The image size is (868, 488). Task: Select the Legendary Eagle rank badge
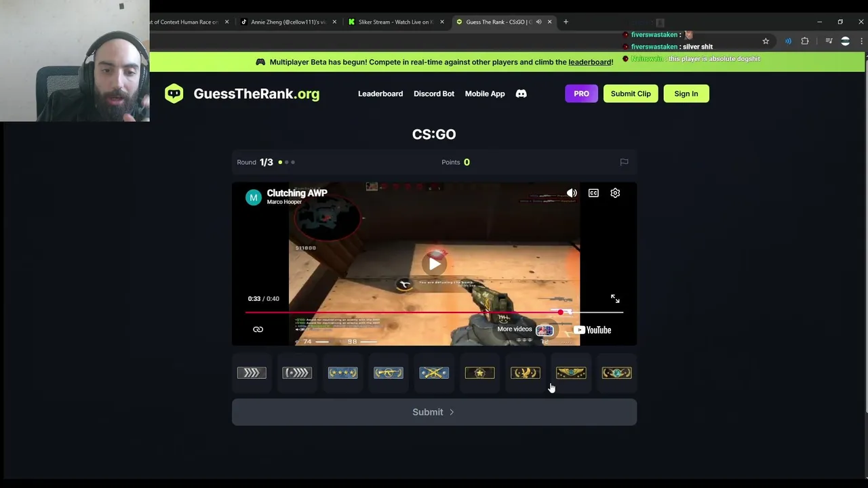click(x=526, y=373)
